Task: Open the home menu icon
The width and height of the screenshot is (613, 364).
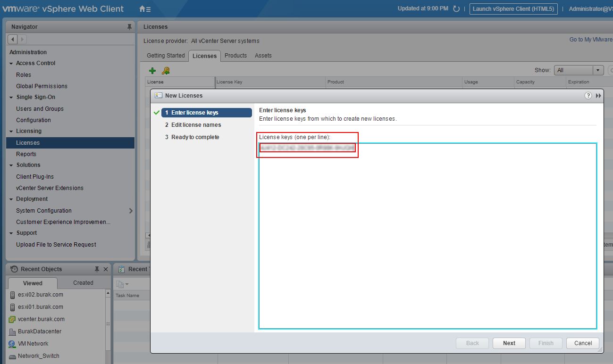Action: [145, 9]
